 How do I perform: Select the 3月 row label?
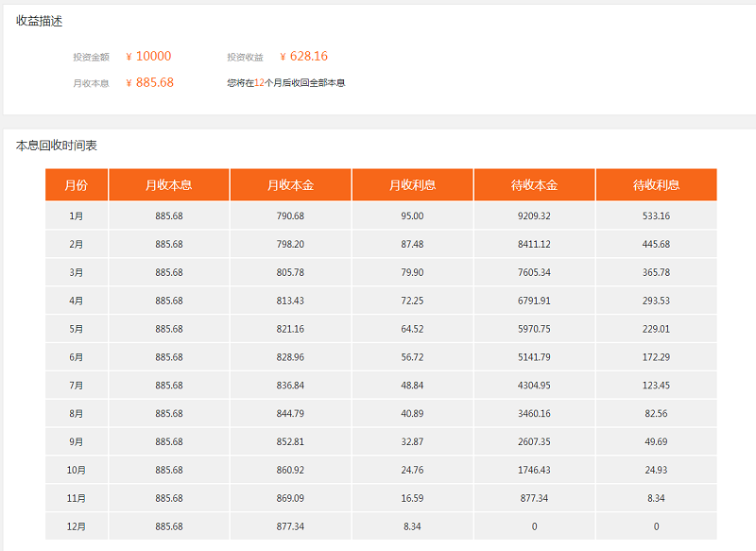(x=77, y=272)
